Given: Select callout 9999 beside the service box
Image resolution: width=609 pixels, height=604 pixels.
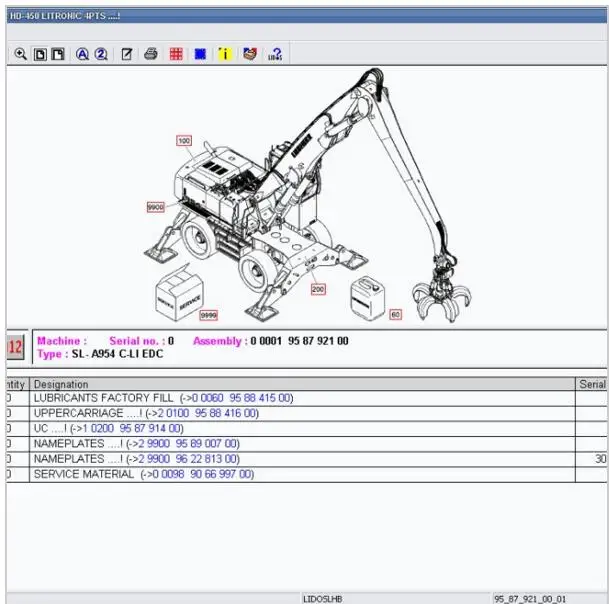Looking at the screenshot, I should pos(209,315).
